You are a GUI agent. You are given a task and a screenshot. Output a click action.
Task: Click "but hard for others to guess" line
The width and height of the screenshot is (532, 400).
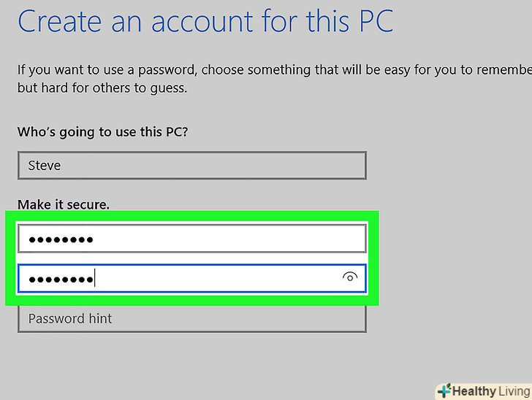[102, 88]
